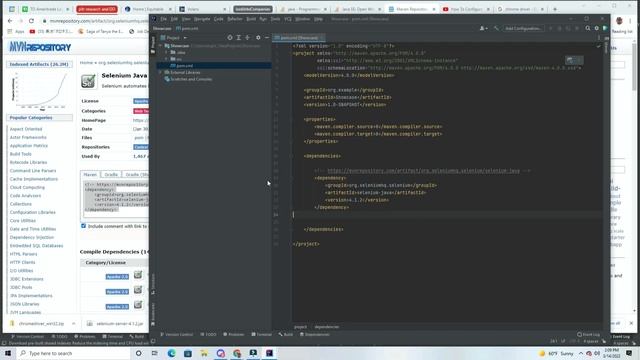Click the Chrome reload page icon
This screenshot has width=640, height=360.
[x=31, y=20]
